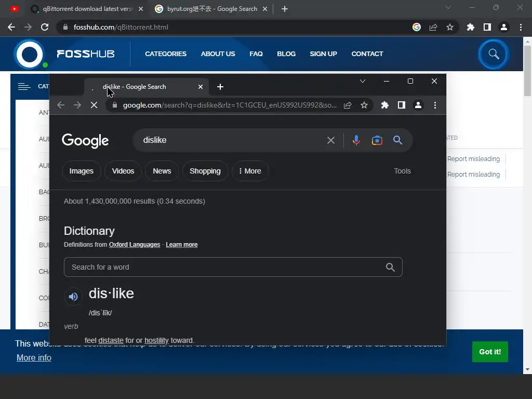Screen dimensions: 532x399
Task: Close the byrut.org Google Search tab
Action: [265, 9]
